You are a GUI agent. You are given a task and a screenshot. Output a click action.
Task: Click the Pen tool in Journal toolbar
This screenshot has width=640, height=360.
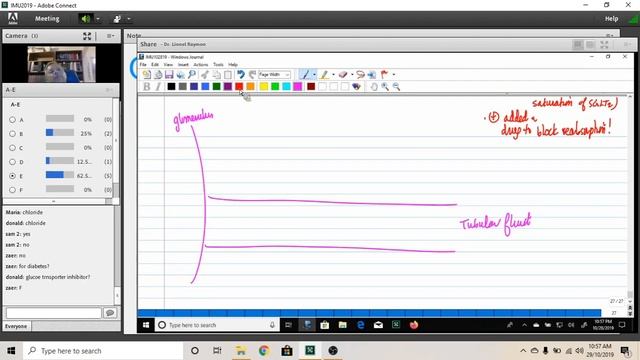pyautogui.click(x=304, y=74)
